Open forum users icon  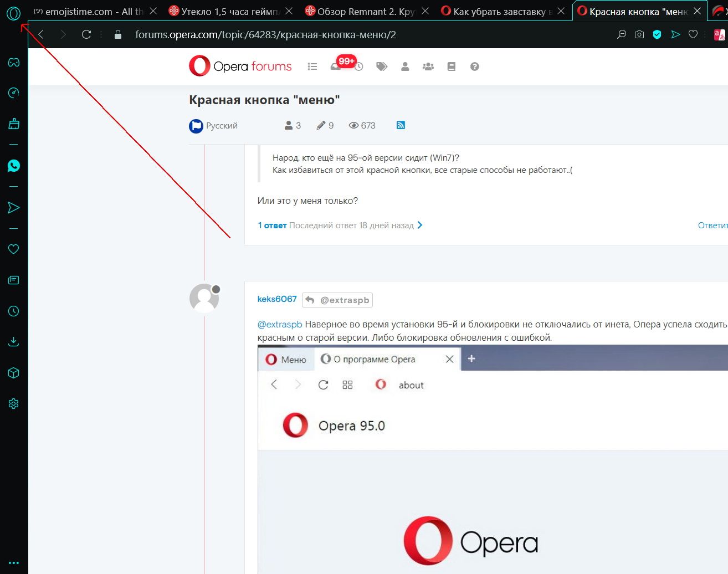coord(405,66)
